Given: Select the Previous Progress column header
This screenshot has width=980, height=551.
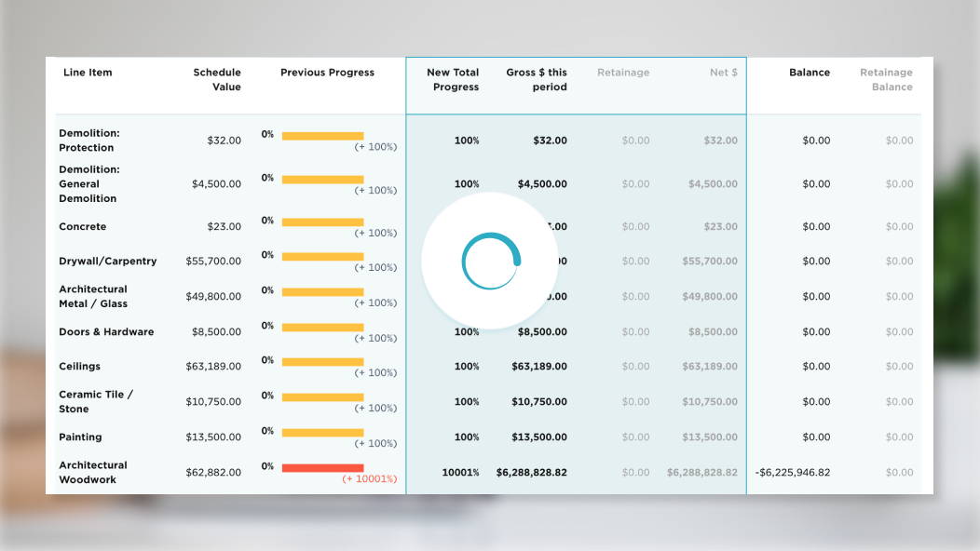Looking at the screenshot, I should coord(327,73).
